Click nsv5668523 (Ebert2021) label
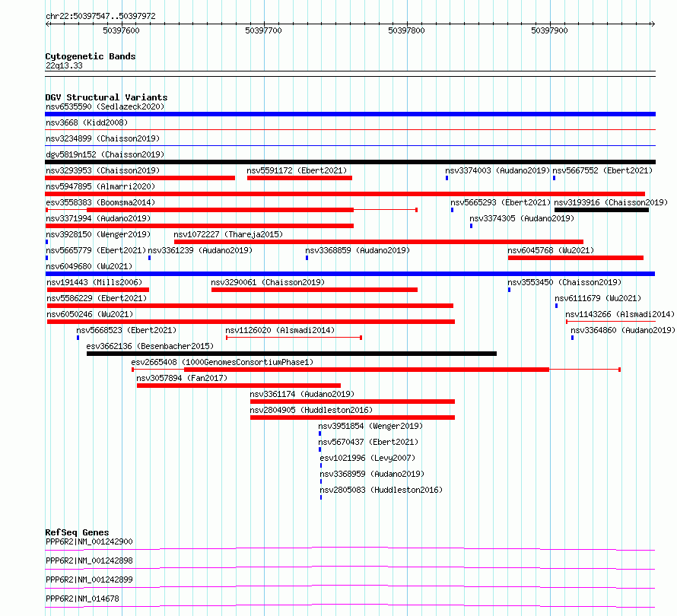Image resolution: width=677 pixels, height=616 pixels. (x=126, y=330)
